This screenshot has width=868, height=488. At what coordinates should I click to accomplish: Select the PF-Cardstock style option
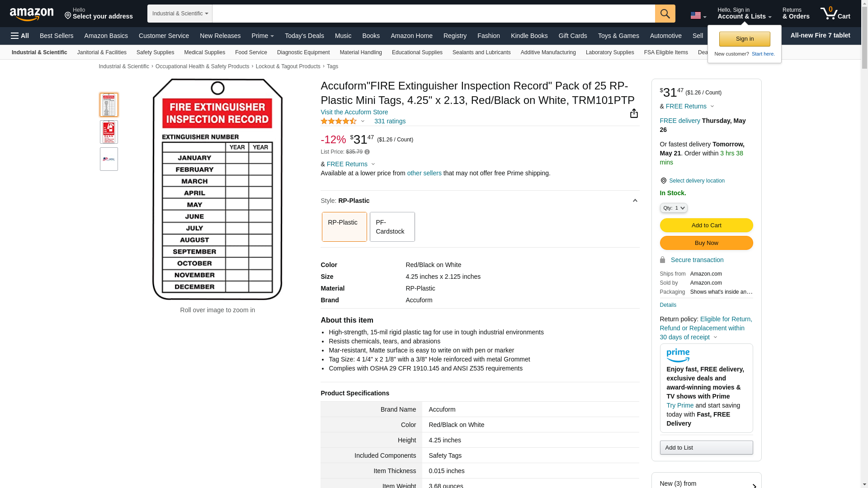(392, 227)
